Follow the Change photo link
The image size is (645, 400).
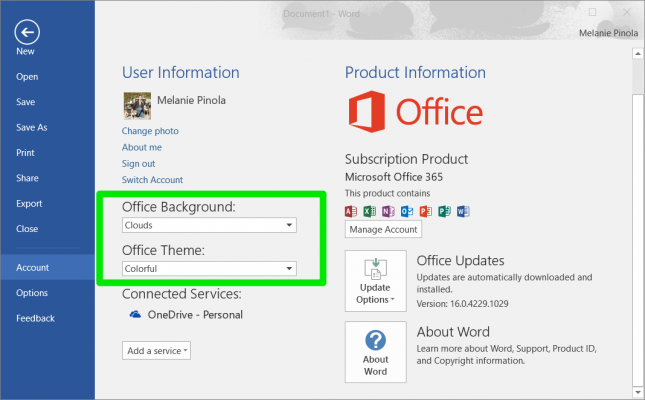pos(150,131)
